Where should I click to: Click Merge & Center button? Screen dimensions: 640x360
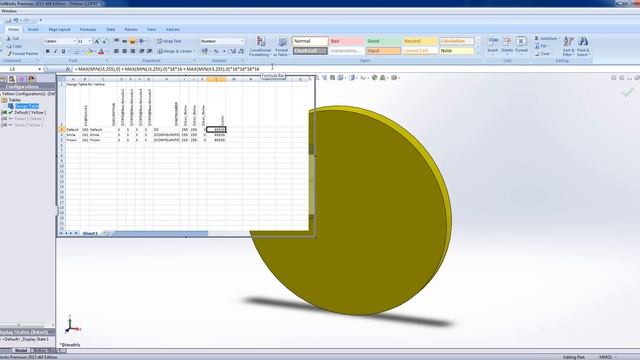[176, 51]
